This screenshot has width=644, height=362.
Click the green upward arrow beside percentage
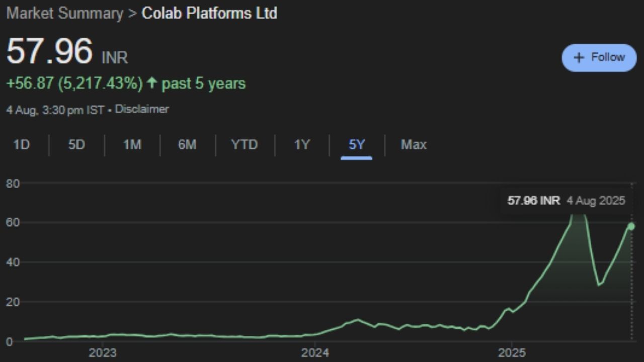coord(151,83)
